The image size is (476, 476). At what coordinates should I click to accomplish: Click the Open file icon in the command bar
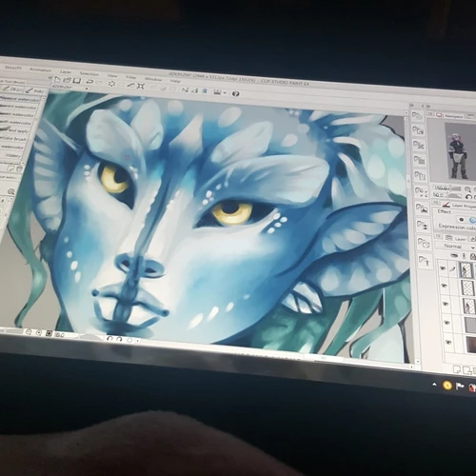67,80
